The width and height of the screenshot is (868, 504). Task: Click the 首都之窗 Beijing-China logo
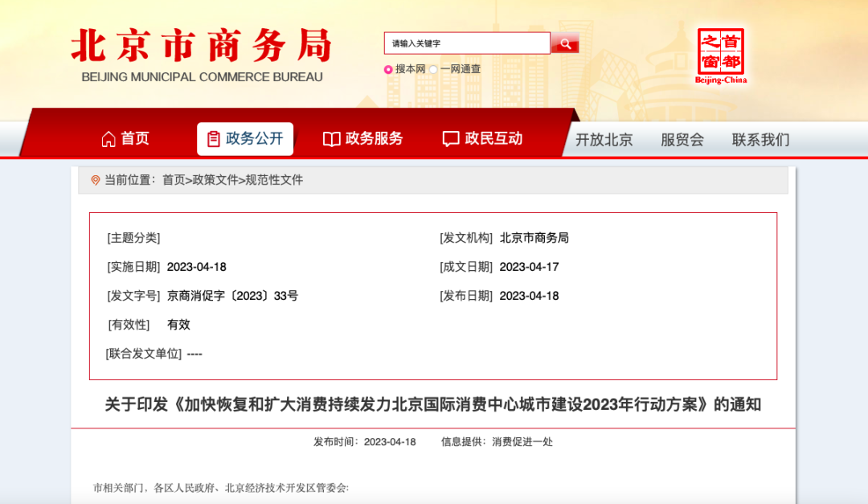coord(720,55)
